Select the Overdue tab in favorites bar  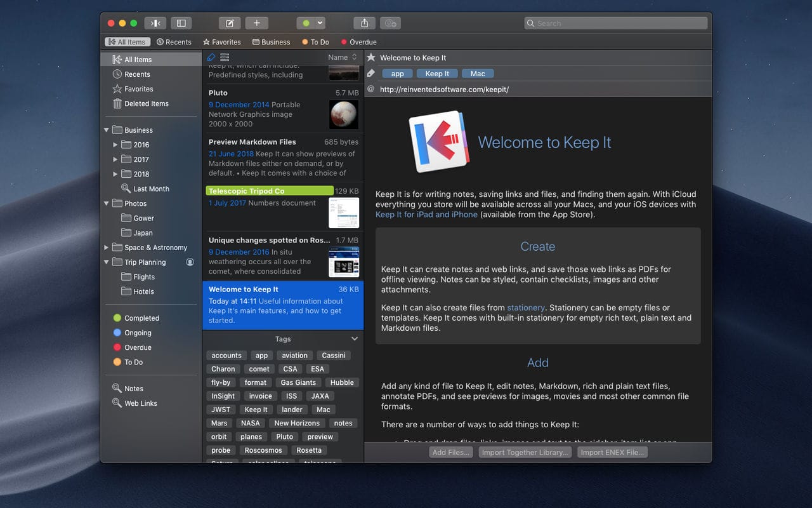coord(358,42)
